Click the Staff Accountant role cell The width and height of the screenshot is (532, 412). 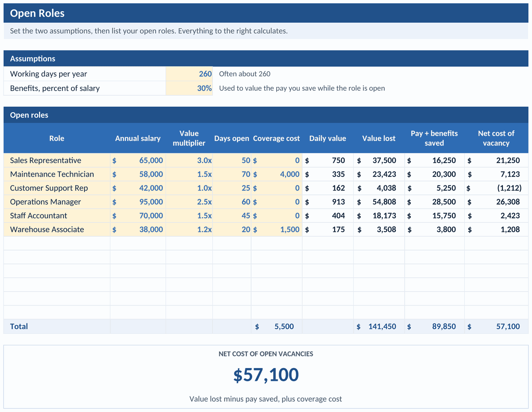(57, 215)
